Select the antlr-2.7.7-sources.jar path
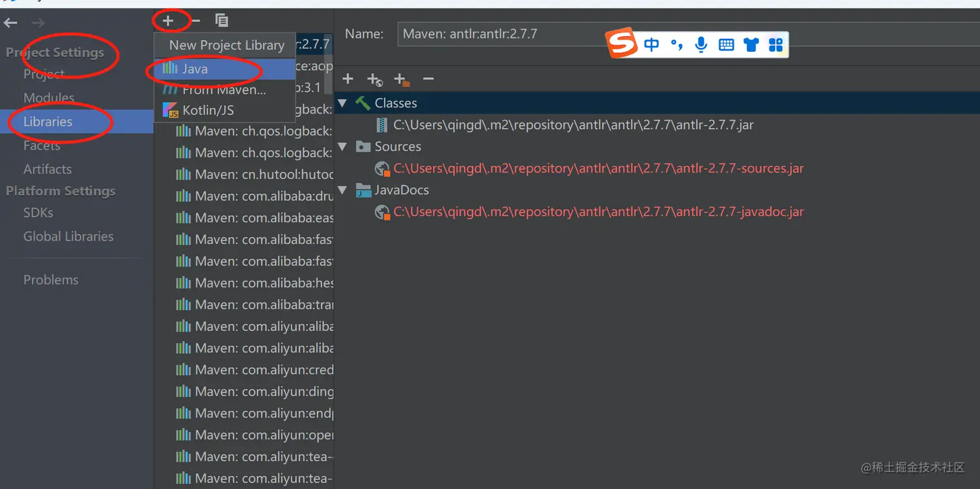This screenshot has height=489, width=980. click(598, 169)
